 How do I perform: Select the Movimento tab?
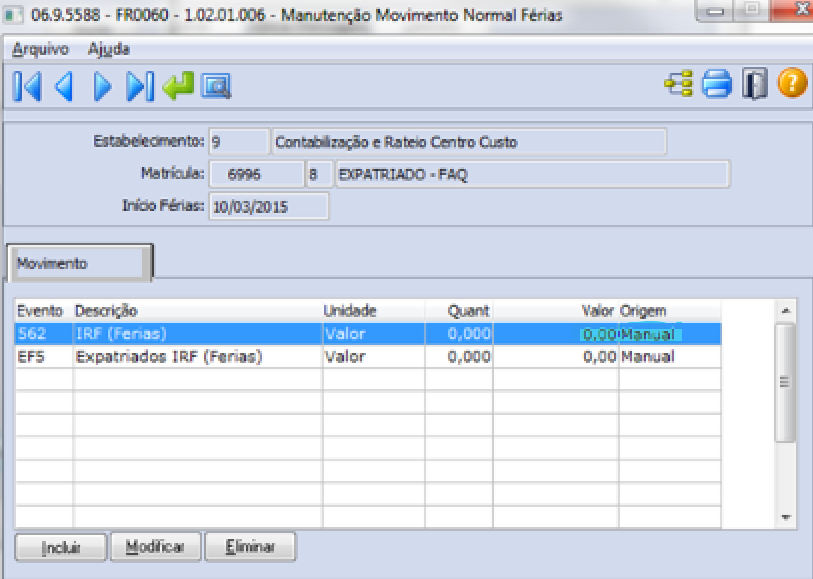(79, 263)
